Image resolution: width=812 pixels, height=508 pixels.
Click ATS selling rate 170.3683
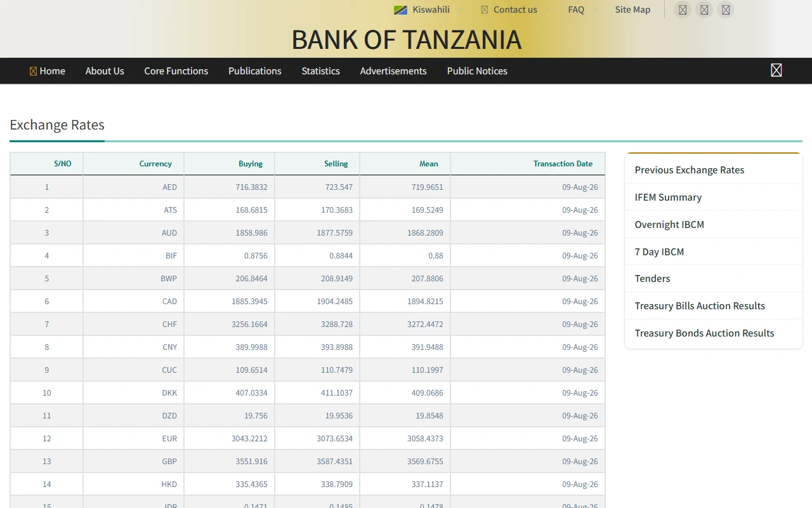(337, 210)
